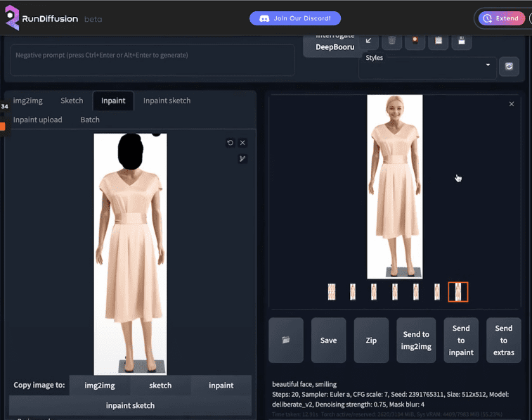Click the extra networks card icon
The height and width of the screenshot is (420, 532).
pyautogui.click(x=415, y=41)
